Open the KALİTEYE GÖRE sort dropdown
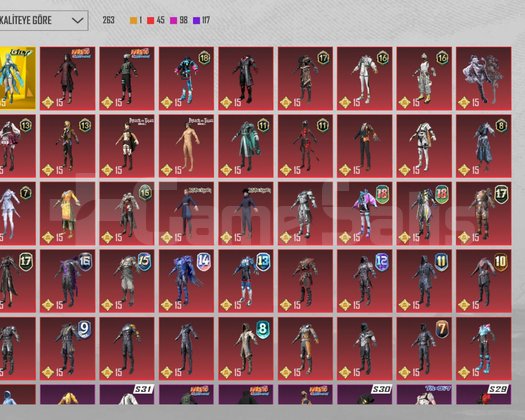 [44, 20]
